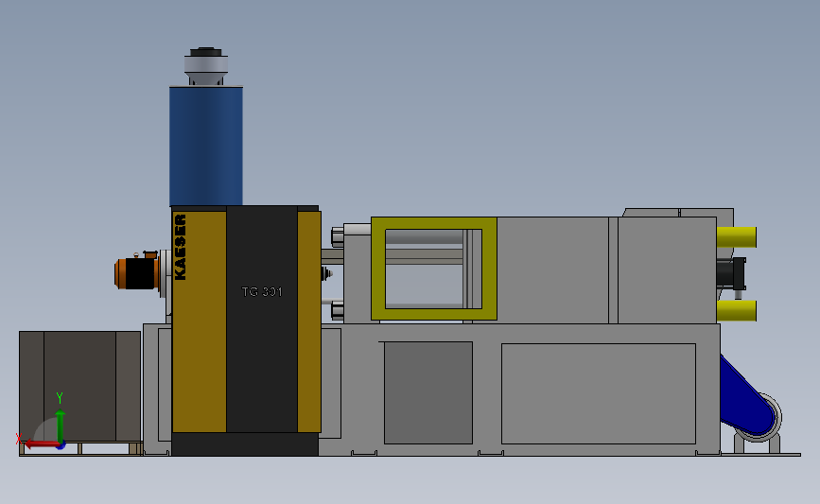Select the tall blue cylindrical tank
820x504 pixels.
(206, 146)
